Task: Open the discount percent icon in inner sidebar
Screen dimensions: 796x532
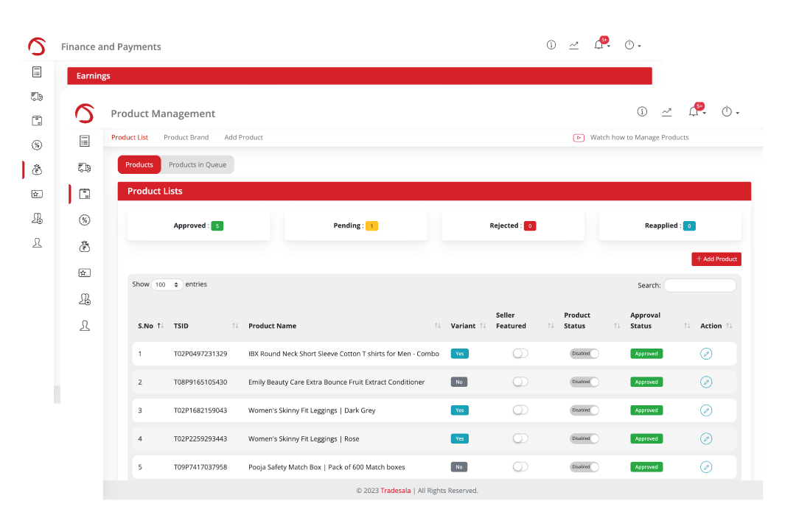Action: (x=85, y=220)
